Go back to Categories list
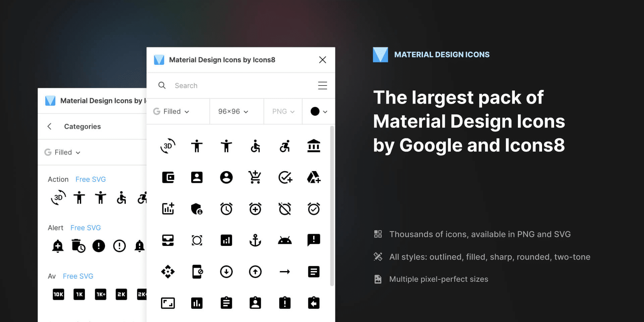The height and width of the screenshot is (322, 644). point(49,126)
